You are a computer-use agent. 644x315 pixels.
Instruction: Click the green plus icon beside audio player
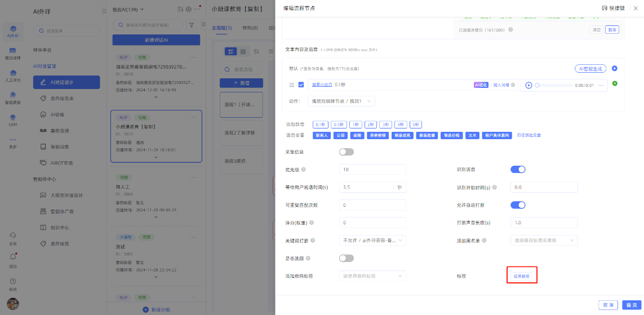click(x=615, y=83)
